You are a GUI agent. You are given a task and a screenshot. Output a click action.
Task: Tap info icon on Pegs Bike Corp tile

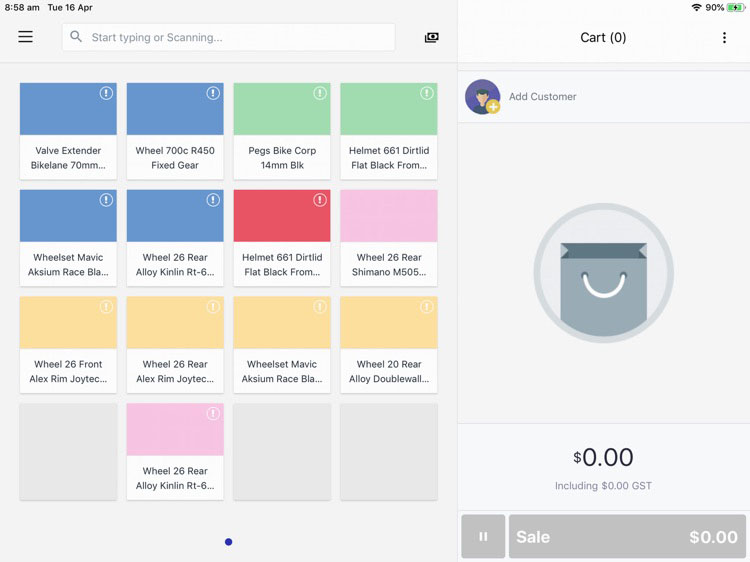320,93
